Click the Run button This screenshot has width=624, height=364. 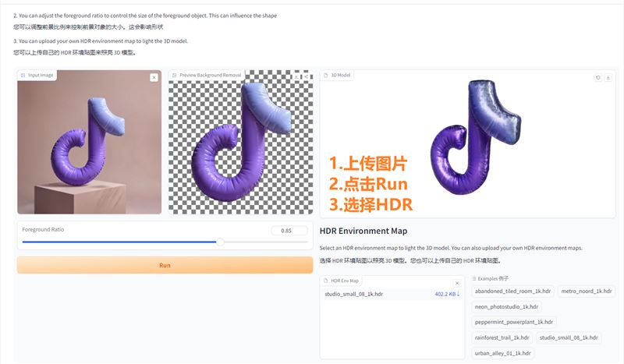[165, 265]
